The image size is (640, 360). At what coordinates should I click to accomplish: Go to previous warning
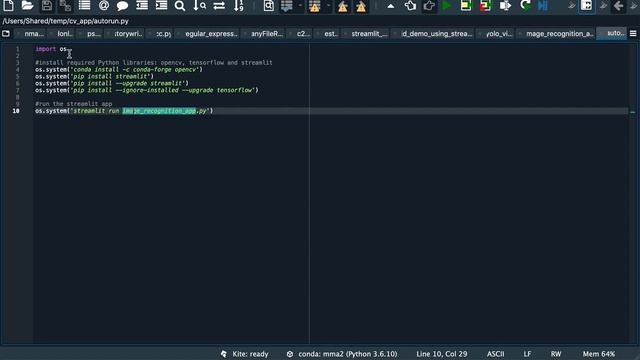(342, 6)
